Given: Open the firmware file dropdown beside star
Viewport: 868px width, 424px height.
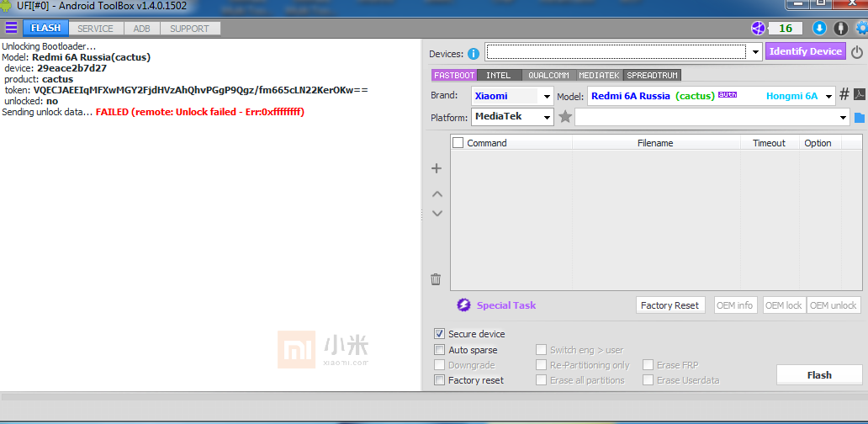Looking at the screenshot, I should 843,117.
